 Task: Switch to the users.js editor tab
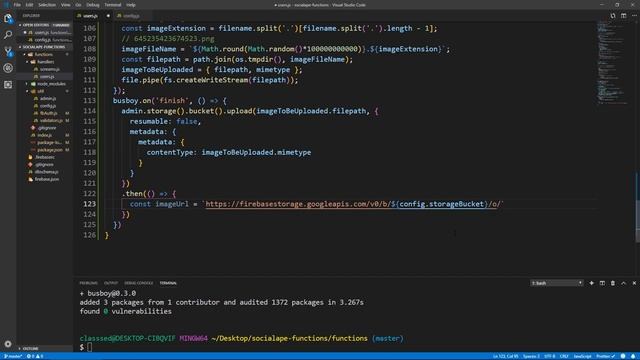coord(91,16)
